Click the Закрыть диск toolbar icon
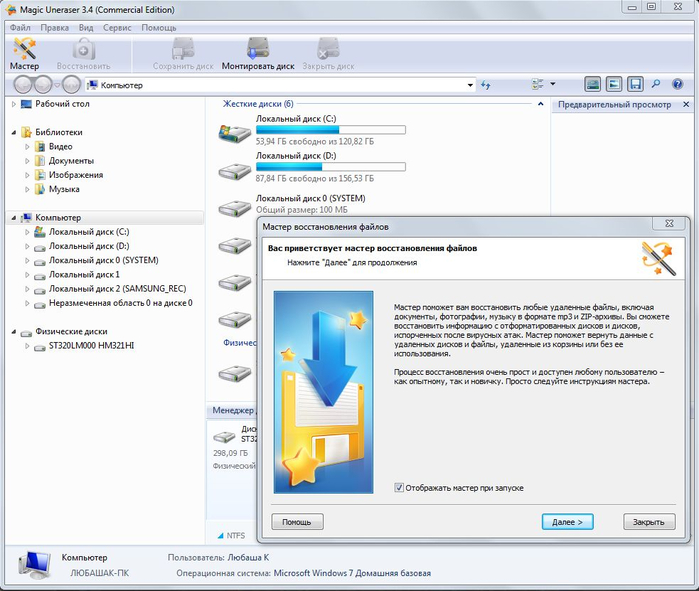Screen dimensions: 699x591 point(328,54)
